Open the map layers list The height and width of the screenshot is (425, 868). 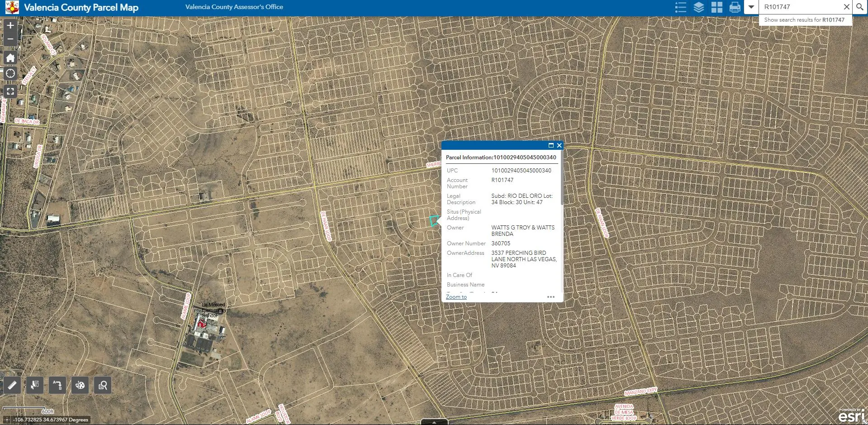[699, 7]
